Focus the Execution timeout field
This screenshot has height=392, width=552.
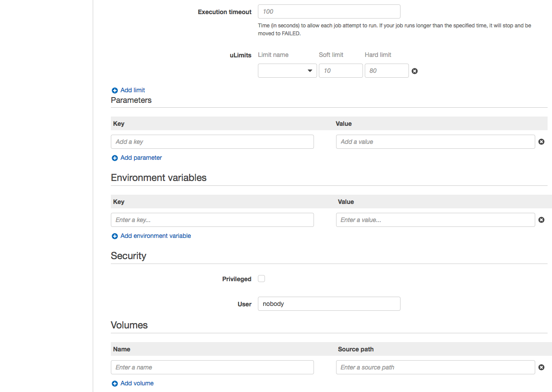[329, 11]
